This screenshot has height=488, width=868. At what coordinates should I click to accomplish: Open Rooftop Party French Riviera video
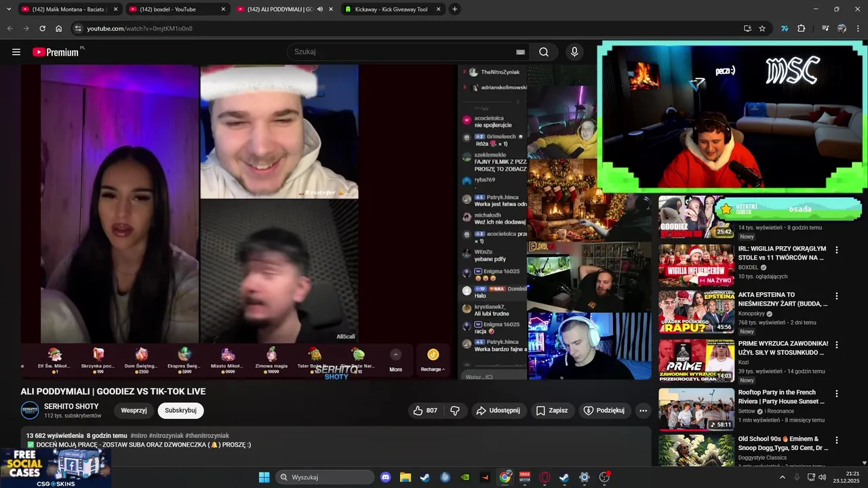pyautogui.click(x=781, y=396)
